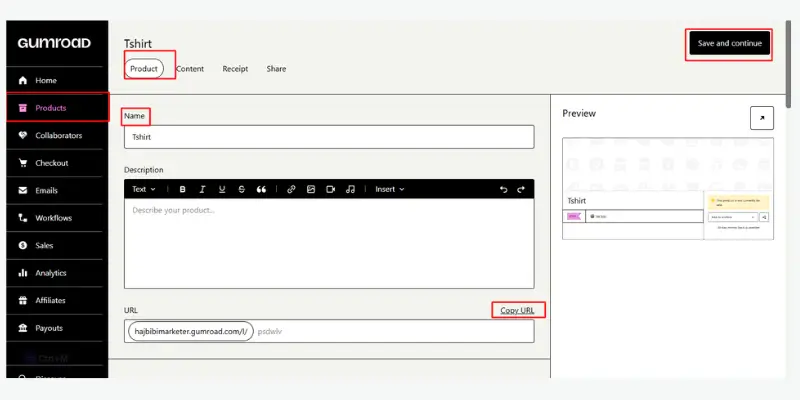This screenshot has width=800, height=400.
Task: Toggle strikethrough formatting in description
Action: (242, 189)
